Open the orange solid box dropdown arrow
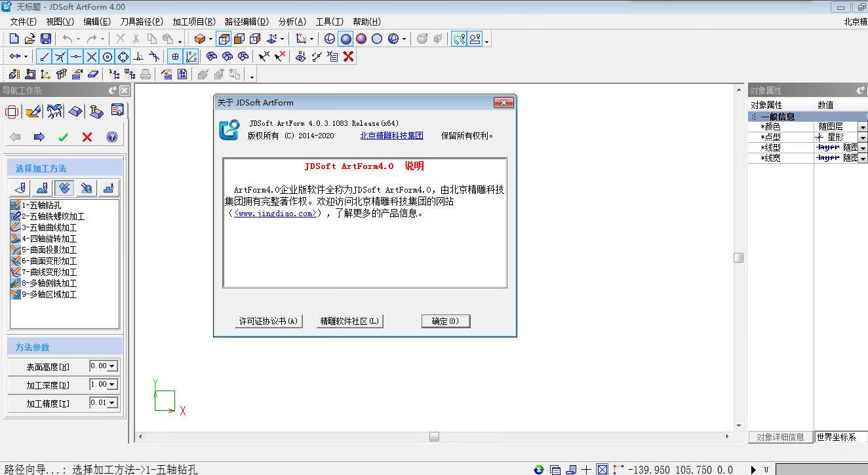868x475 pixels. point(210,39)
